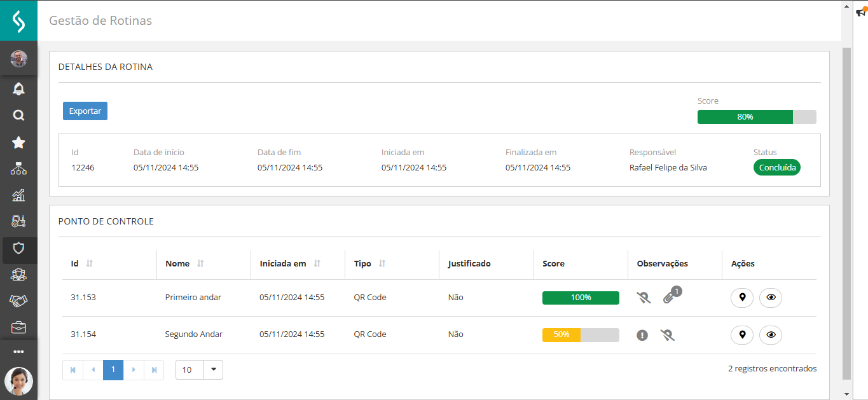Click the handshake icon in sidebar

click(x=18, y=301)
